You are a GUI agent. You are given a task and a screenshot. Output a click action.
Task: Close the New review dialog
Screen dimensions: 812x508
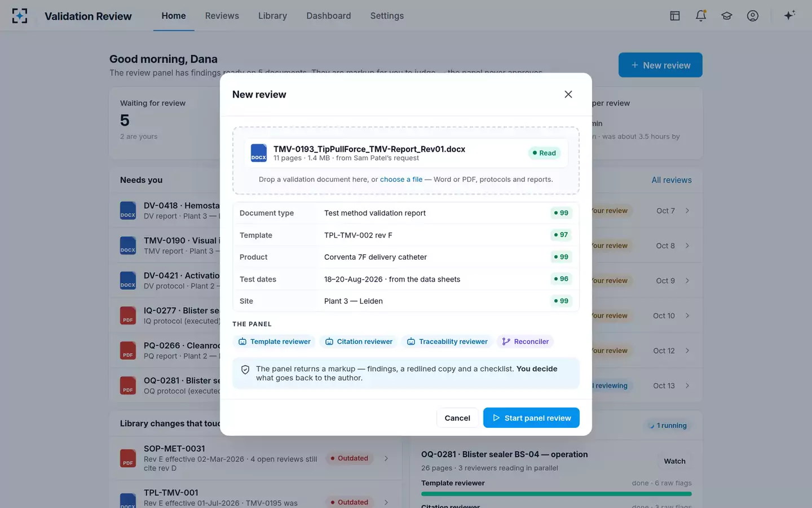pyautogui.click(x=568, y=94)
